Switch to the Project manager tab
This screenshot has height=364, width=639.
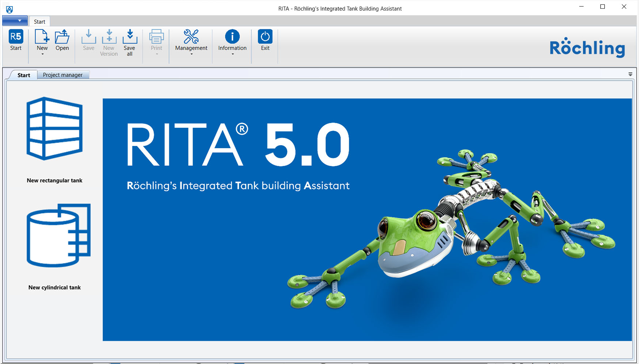click(62, 75)
